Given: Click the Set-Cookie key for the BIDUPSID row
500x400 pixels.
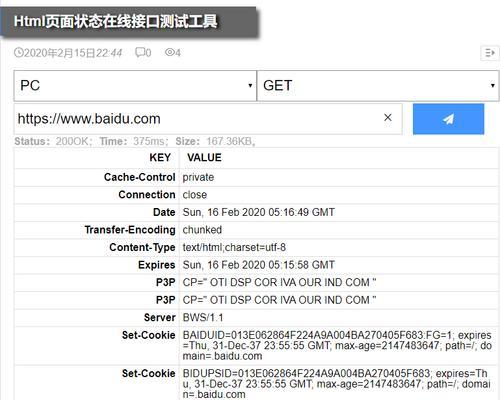Looking at the screenshot, I should (x=148, y=373).
